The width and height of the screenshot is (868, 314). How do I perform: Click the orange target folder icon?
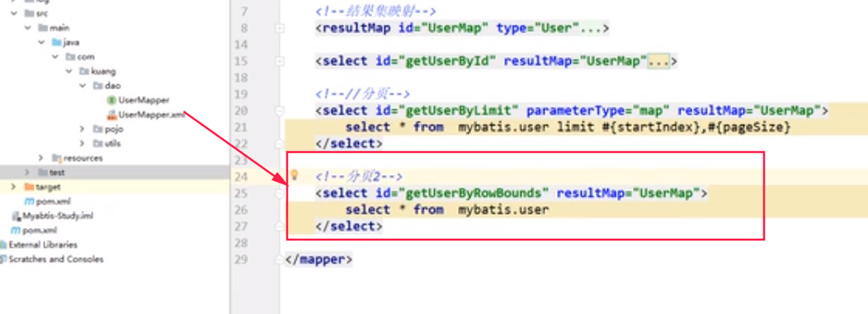[29, 187]
